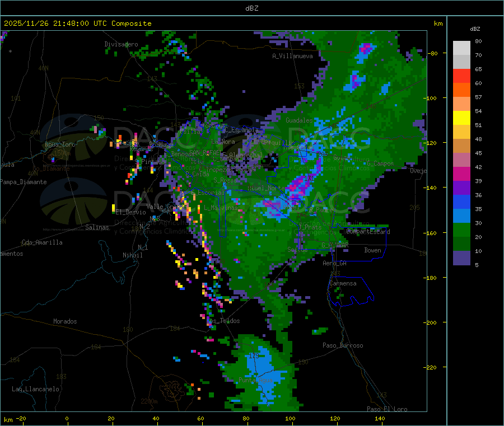Click the Punta_Agua label
The image size is (504, 426).
(255, 380)
